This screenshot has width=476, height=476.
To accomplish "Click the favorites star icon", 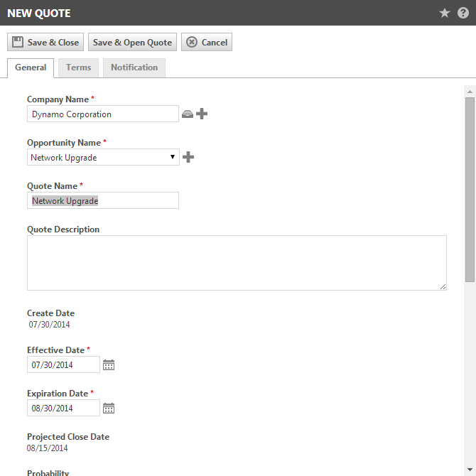I will click(445, 13).
